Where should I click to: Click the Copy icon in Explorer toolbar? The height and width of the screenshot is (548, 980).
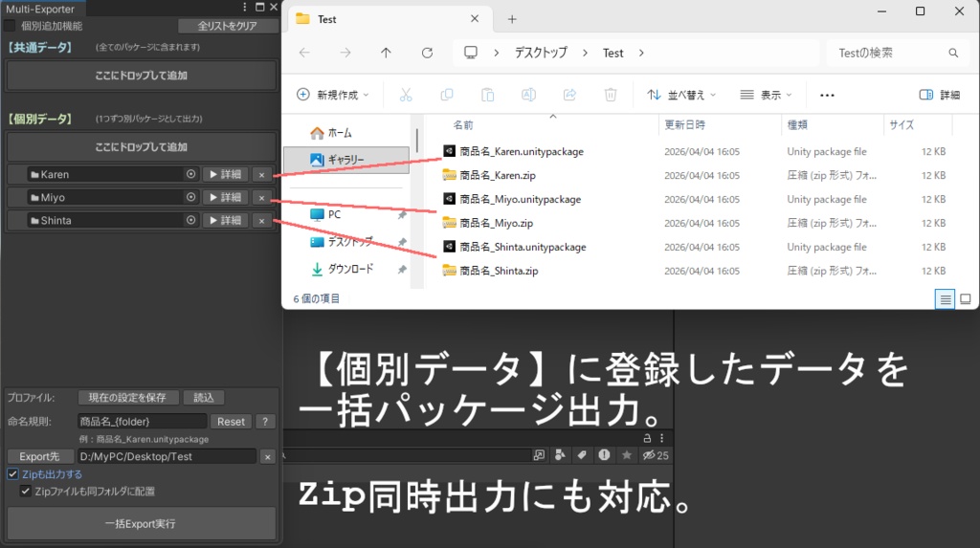tap(446, 95)
